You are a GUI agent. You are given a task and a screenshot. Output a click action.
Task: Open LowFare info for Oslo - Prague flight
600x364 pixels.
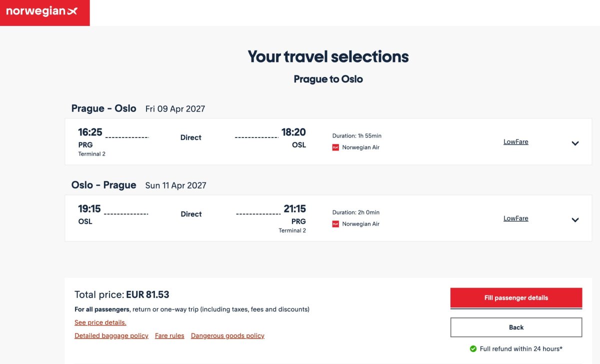click(x=516, y=218)
